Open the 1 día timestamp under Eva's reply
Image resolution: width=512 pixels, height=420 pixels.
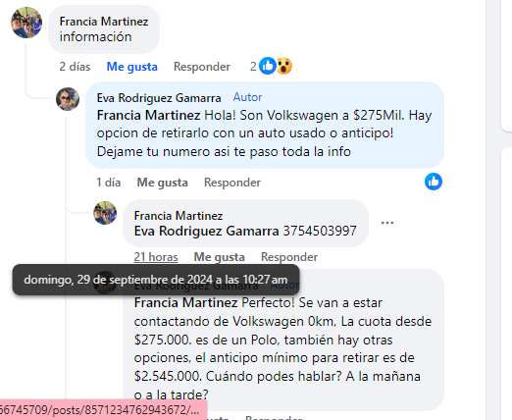[109, 183]
